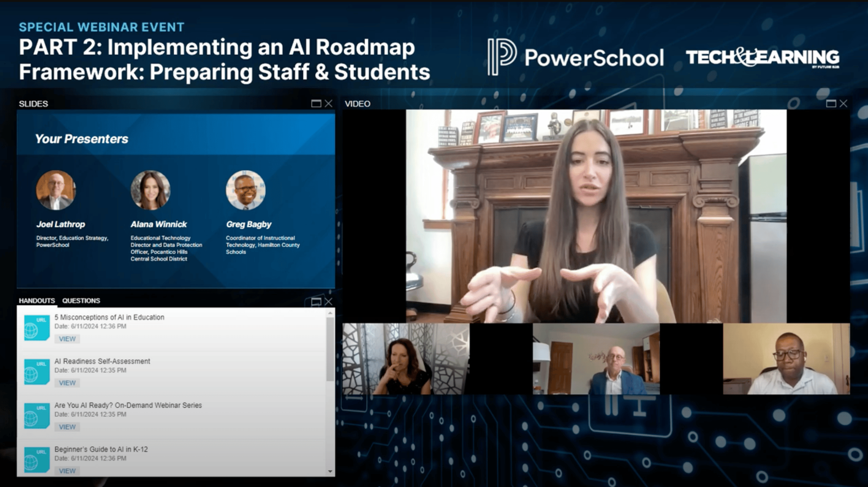Maximize the Handouts panel

point(316,302)
